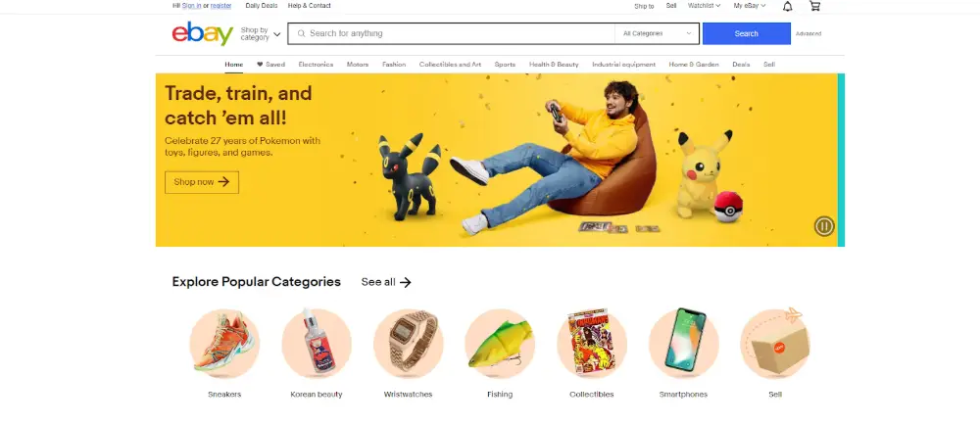Screen dimensions: 980x424
Task: Follow the See all categories link
Action: coord(386,282)
